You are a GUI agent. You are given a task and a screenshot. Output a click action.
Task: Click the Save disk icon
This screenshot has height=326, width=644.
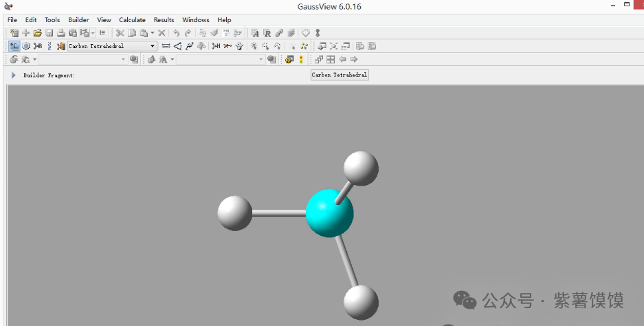49,32
